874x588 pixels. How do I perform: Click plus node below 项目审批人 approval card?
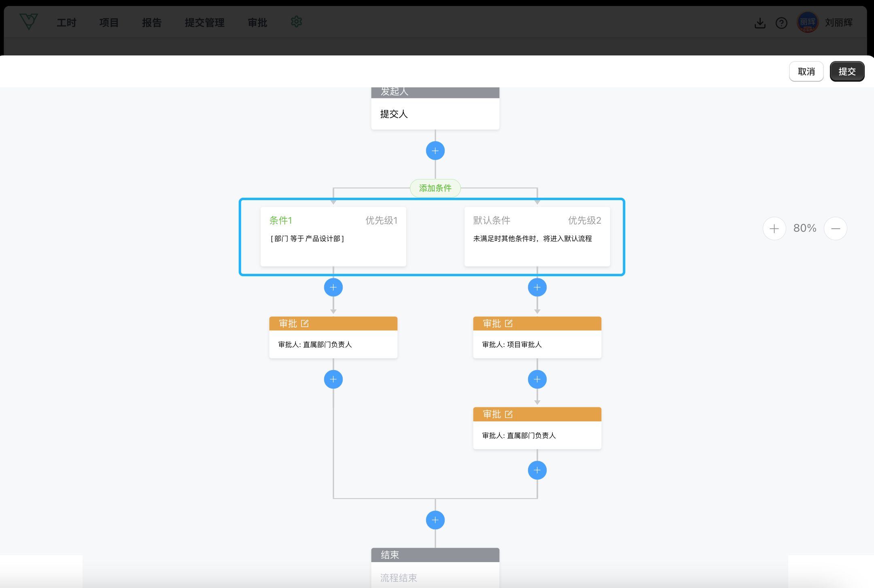pyautogui.click(x=537, y=379)
